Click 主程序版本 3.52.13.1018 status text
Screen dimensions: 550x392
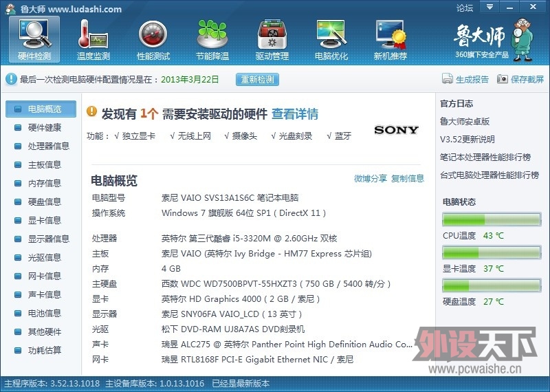coord(52,383)
